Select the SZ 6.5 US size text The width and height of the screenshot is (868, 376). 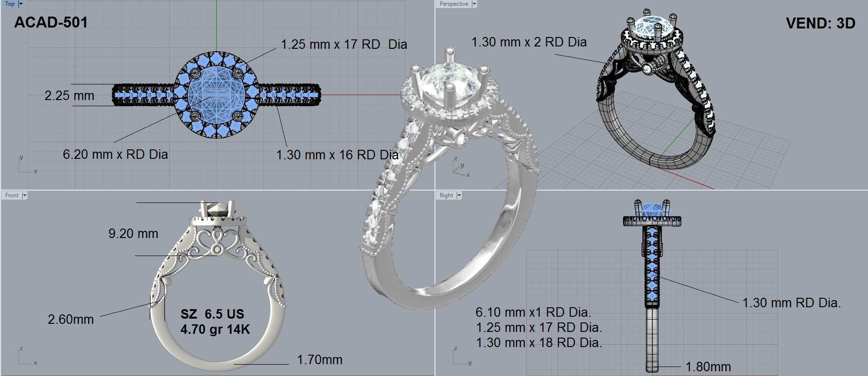[212, 314]
